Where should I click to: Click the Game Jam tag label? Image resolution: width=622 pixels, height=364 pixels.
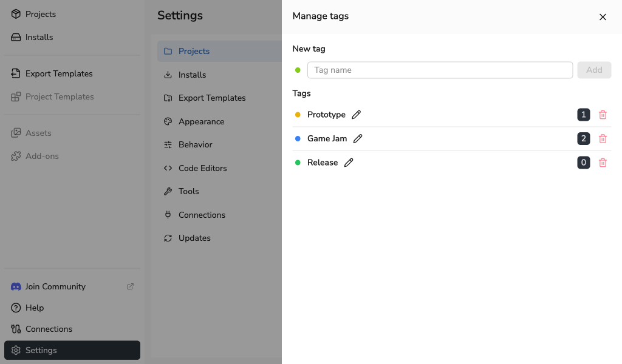[327, 139]
